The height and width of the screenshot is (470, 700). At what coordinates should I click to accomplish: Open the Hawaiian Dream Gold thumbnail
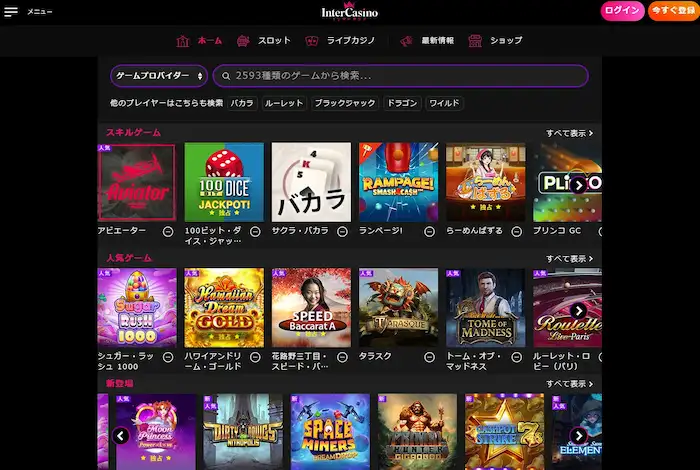click(224, 308)
